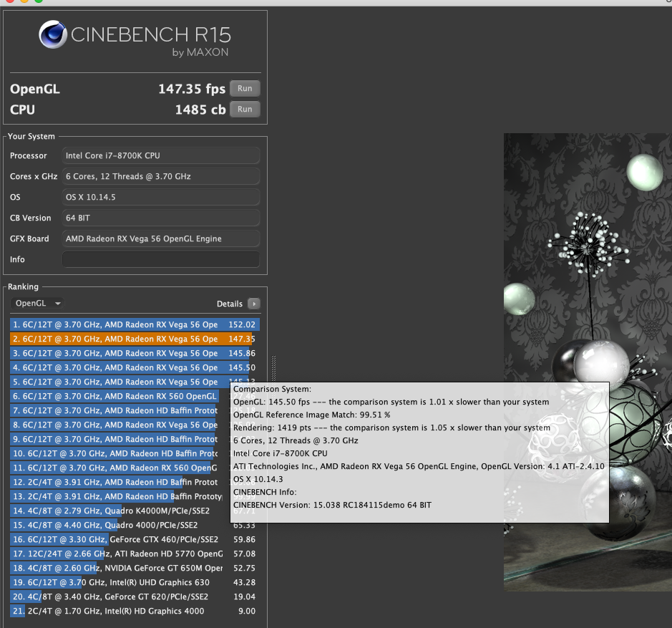Click the Details arrow button
This screenshot has height=628, width=672.
(254, 304)
